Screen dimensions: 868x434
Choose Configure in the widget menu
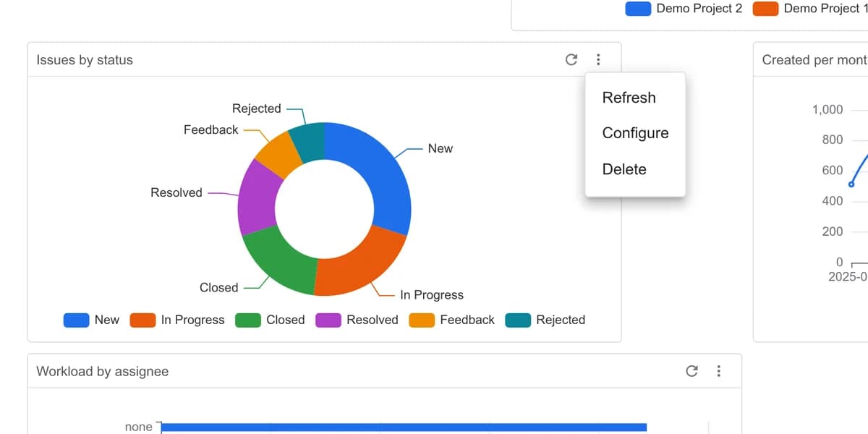(635, 133)
